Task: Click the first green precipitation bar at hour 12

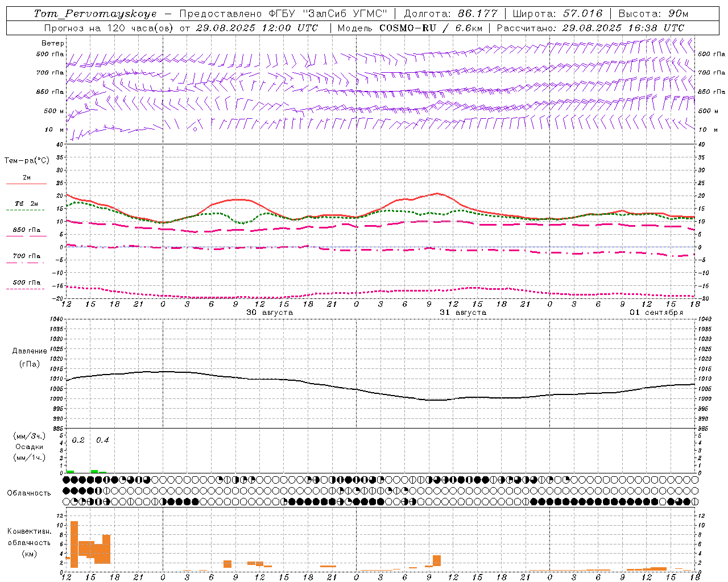Action: pos(70,471)
